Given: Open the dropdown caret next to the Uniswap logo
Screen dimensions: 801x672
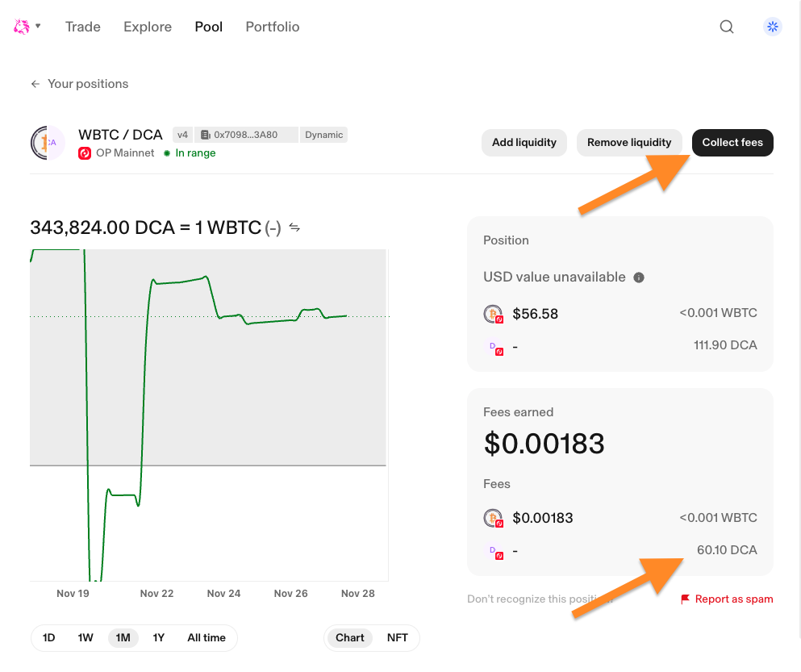Looking at the screenshot, I should 38,26.
